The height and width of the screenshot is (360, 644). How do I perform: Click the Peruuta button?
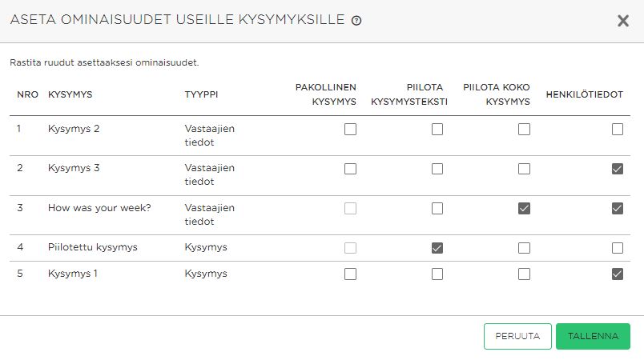[x=517, y=336]
